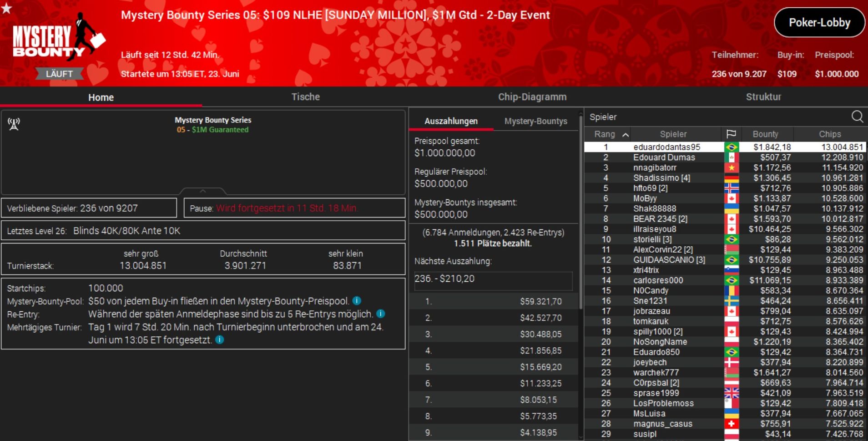The width and height of the screenshot is (868, 441).
Task: Click the flag beside hfto69 [2]
Action: (732, 188)
